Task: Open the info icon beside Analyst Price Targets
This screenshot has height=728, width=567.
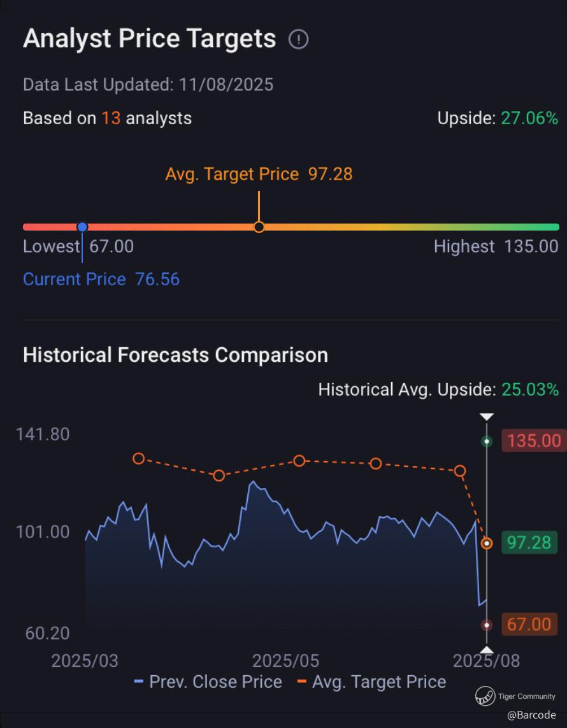Action: [x=298, y=39]
